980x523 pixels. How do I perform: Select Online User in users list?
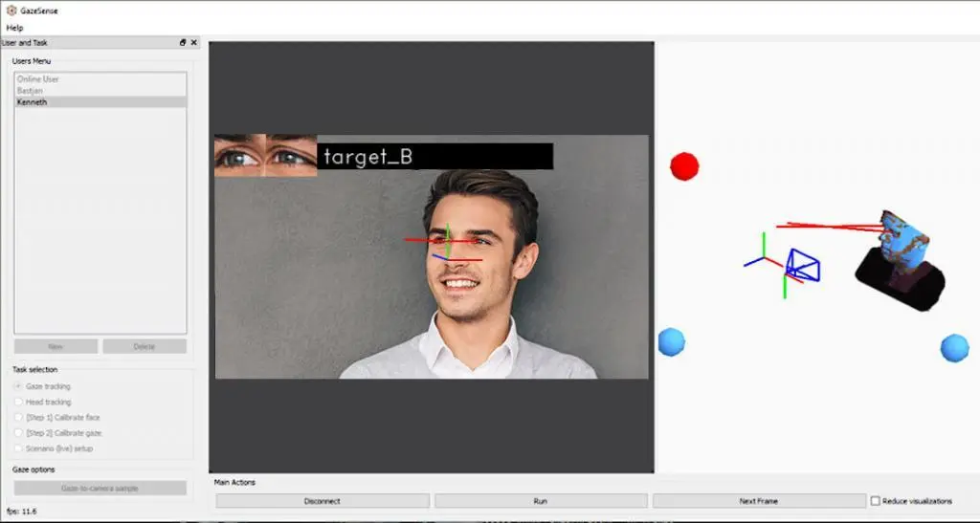point(100,79)
